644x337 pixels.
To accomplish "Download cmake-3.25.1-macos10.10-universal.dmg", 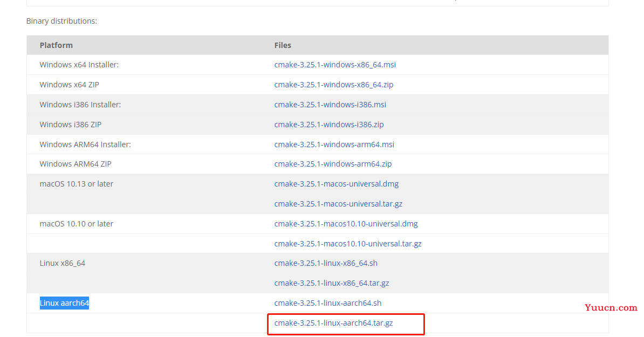I will [x=346, y=224].
